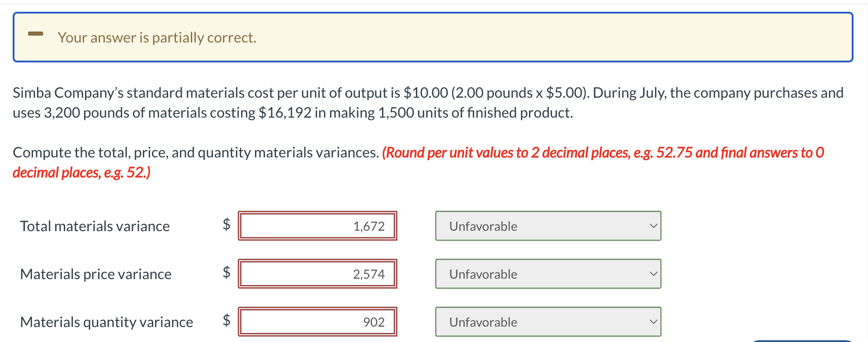Click the dollar sign beside Materials price variance
This screenshot has width=868, height=342.
226,273
